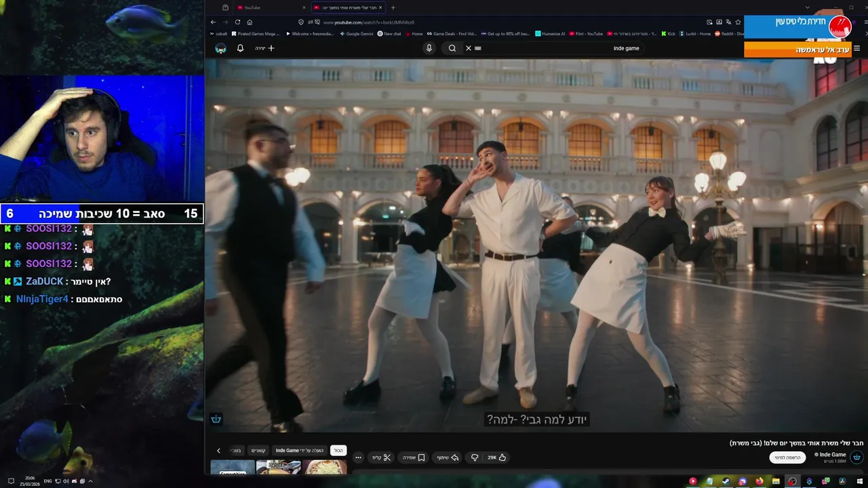The image size is (868, 488).
Task: Advance filter chips with the chevron arrow
Action: click(x=218, y=450)
